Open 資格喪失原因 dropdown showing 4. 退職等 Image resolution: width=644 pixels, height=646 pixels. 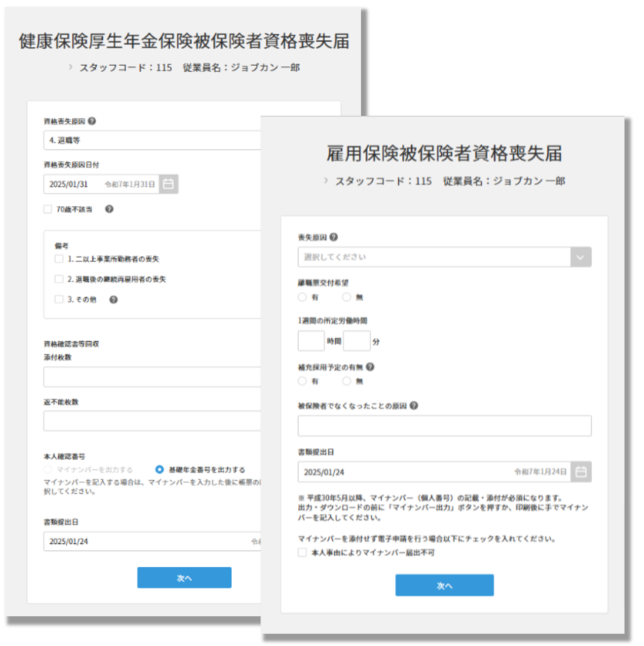pos(154,141)
